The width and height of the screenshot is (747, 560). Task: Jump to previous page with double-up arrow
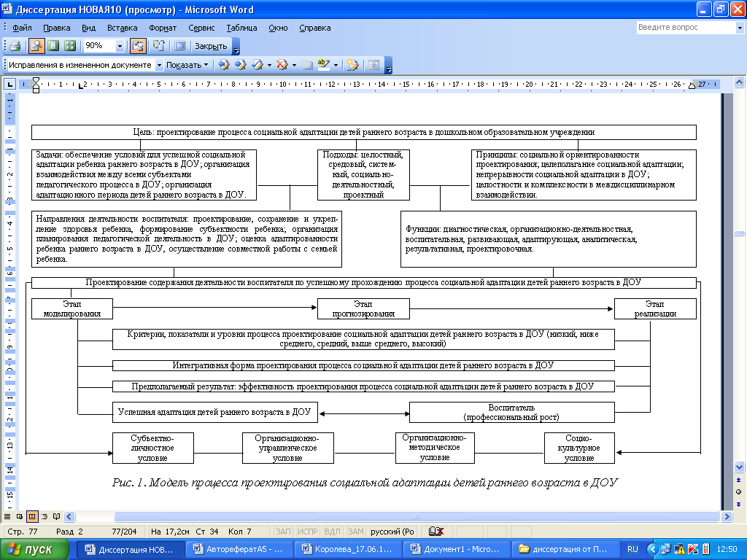[x=739, y=480]
